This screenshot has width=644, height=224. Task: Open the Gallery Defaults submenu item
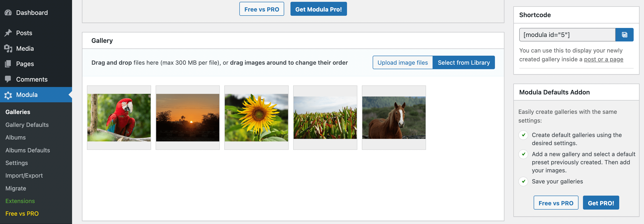(x=27, y=125)
